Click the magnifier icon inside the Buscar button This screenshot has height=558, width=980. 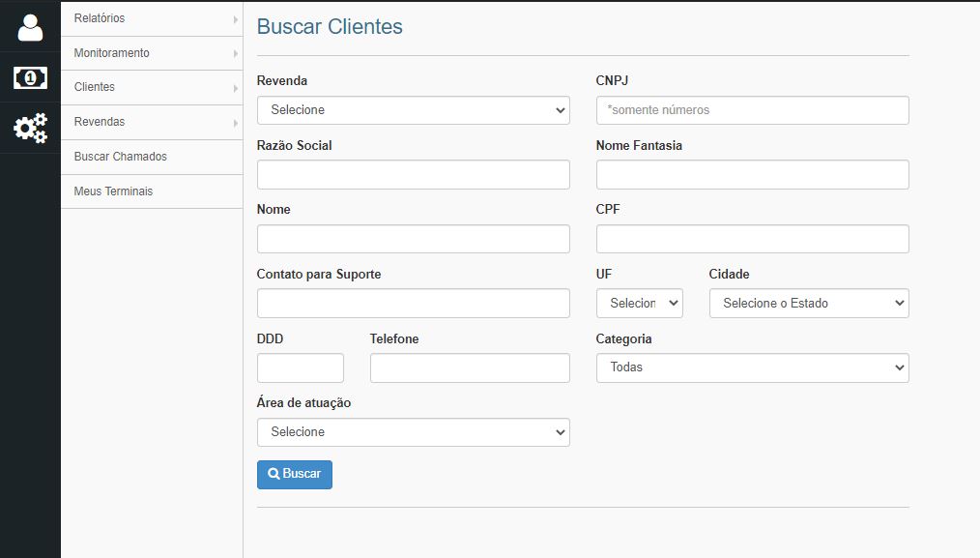[274, 474]
